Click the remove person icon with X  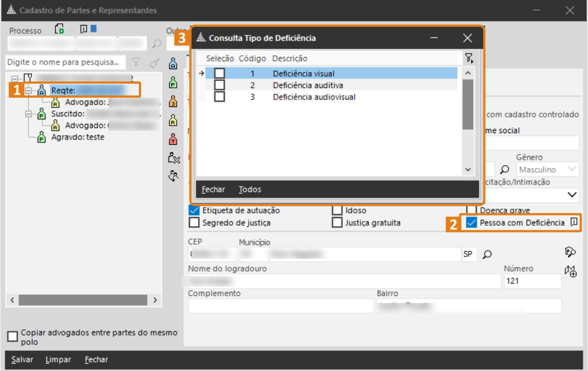click(173, 158)
